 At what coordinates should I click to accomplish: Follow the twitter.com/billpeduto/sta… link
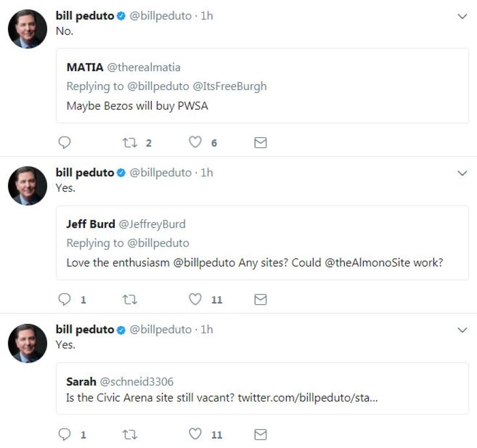(307, 398)
